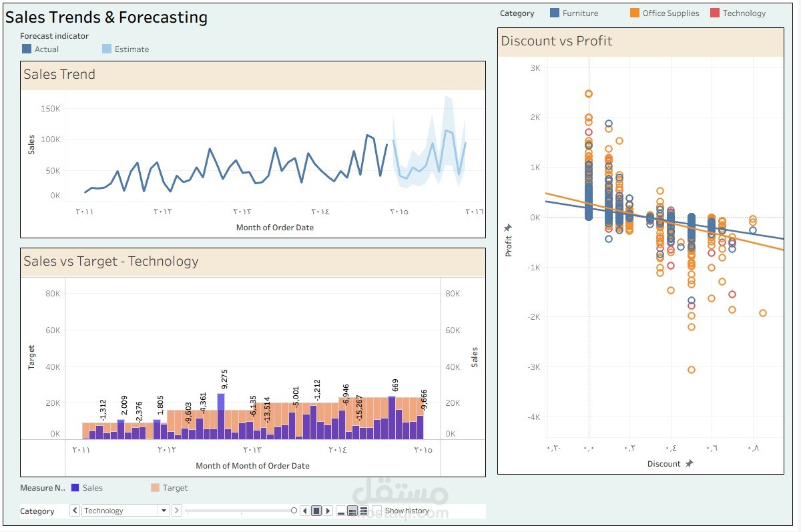Image resolution: width=801 pixels, height=532 pixels.
Task: Click the step-backward playback icon
Action: tap(304, 510)
